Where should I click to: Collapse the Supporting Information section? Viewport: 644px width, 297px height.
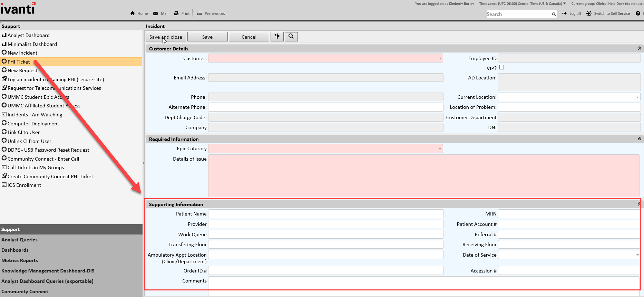coord(639,204)
